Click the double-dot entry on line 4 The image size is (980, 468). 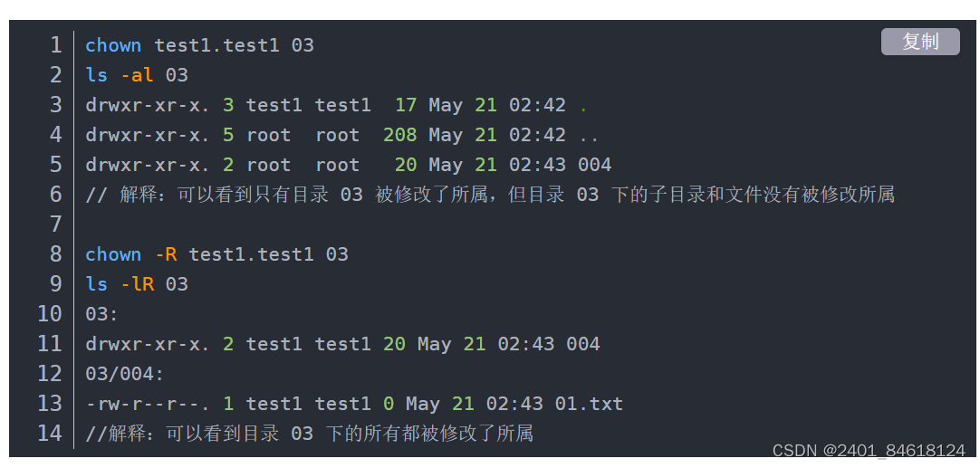coord(590,136)
